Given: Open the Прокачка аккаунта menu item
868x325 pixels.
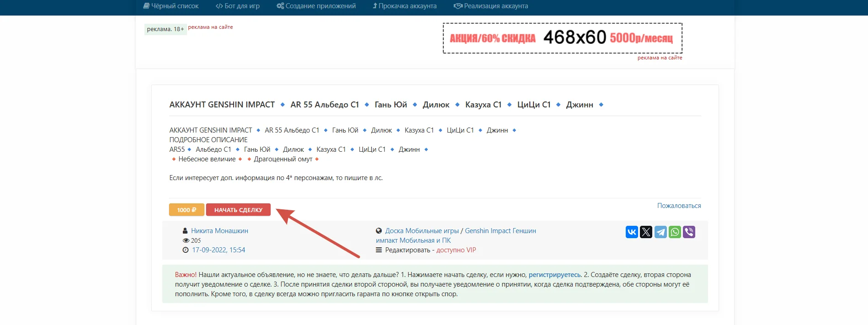Looking at the screenshot, I should 405,6.
